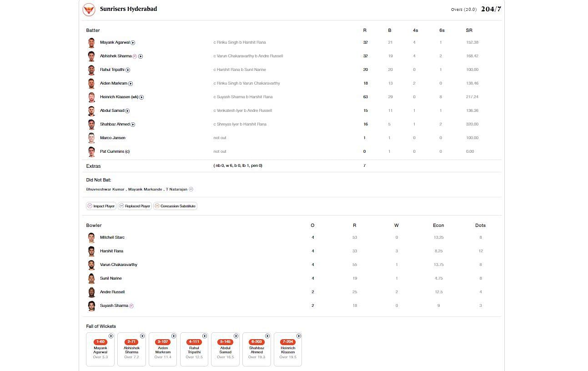Open Mayank Agarwal's player avatar
Image resolution: width=588 pixels, height=371 pixels.
coord(91,43)
